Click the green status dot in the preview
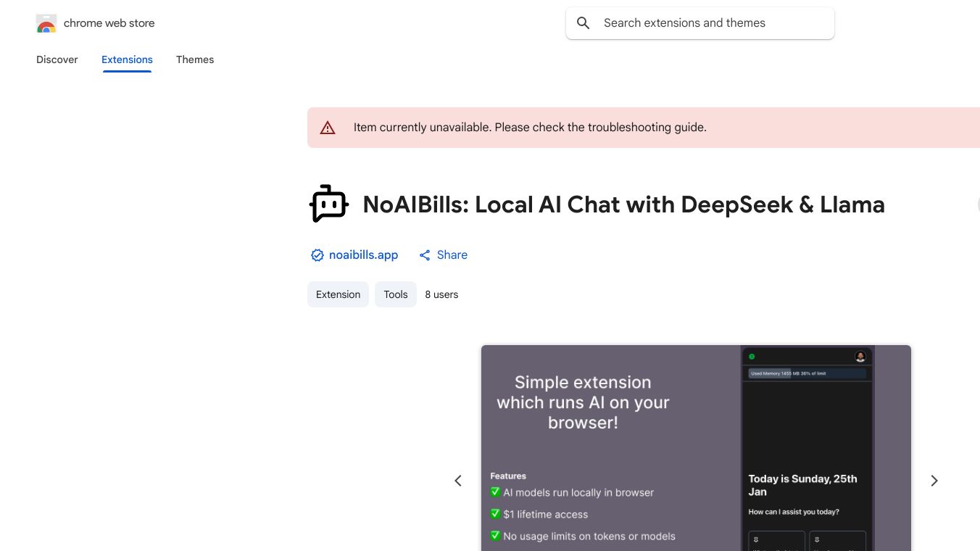980x551 pixels. point(752,357)
